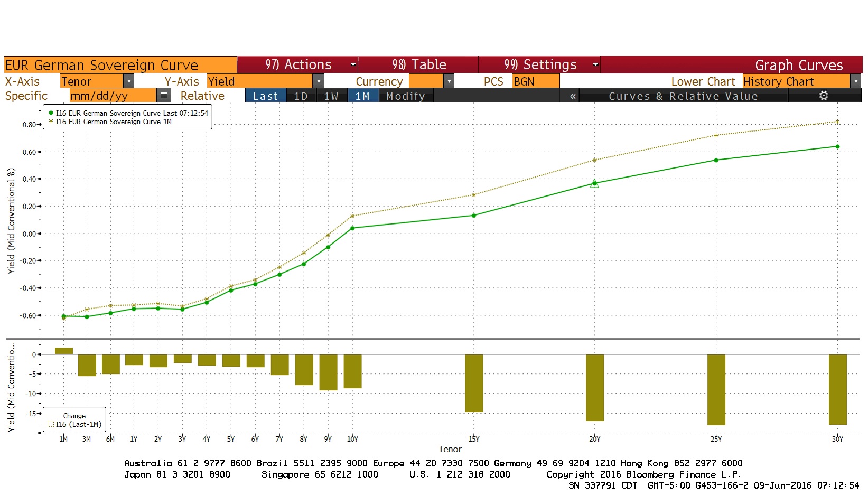Select the 1M relative tab

point(363,96)
